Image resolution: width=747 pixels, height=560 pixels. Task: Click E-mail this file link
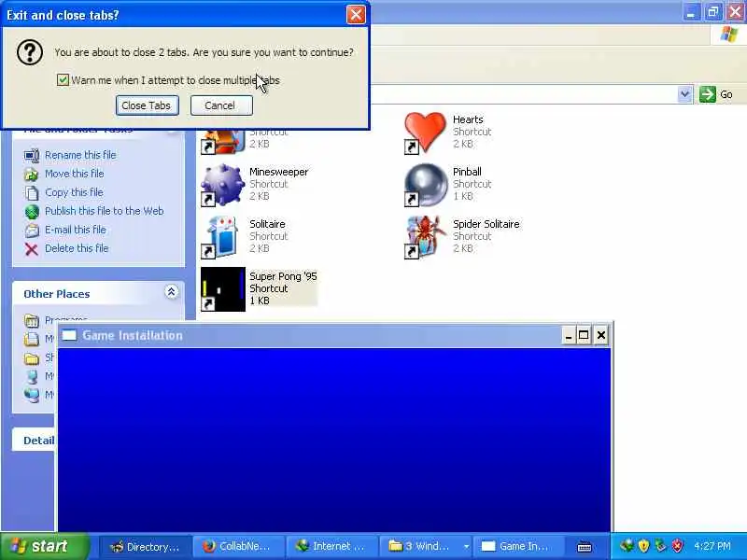coord(76,230)
